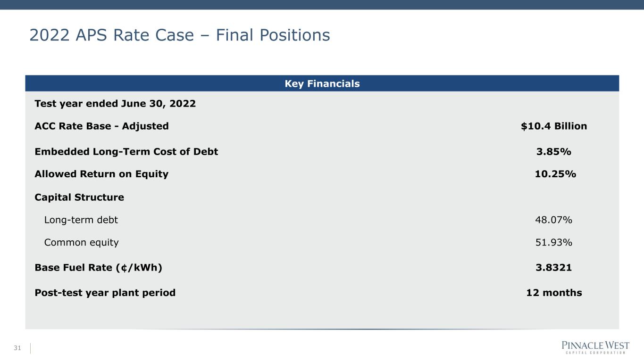Click the "Common equity" row label

pos(81,243)
